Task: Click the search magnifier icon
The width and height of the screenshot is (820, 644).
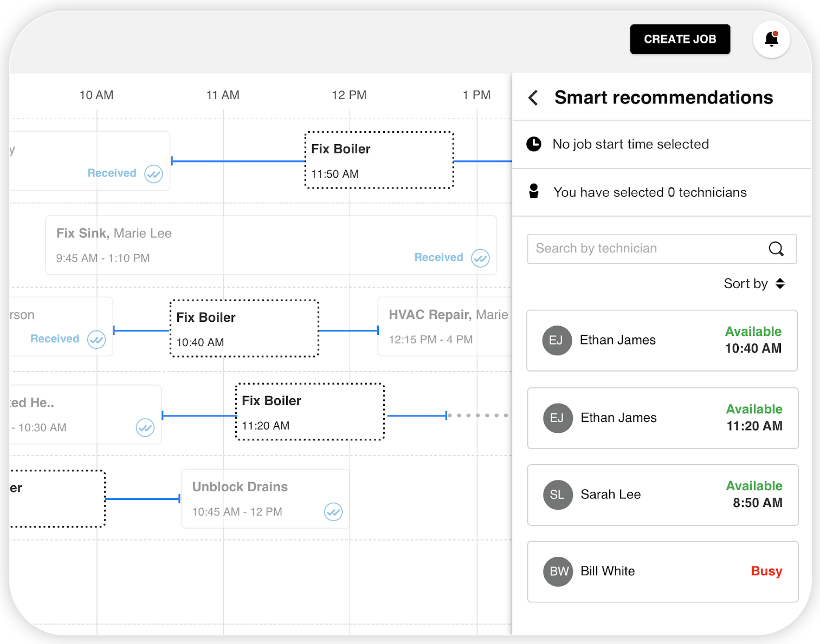Action: pos(776,249)
